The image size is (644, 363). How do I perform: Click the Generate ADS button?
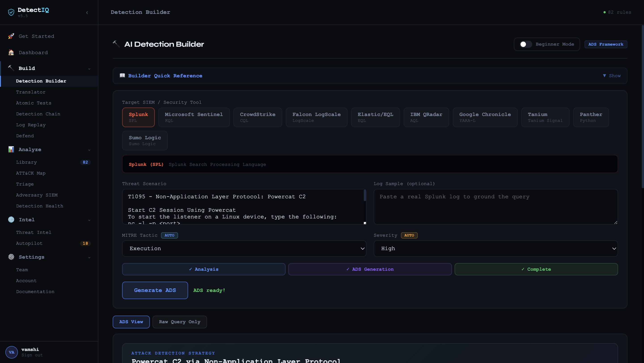[155, 290]
